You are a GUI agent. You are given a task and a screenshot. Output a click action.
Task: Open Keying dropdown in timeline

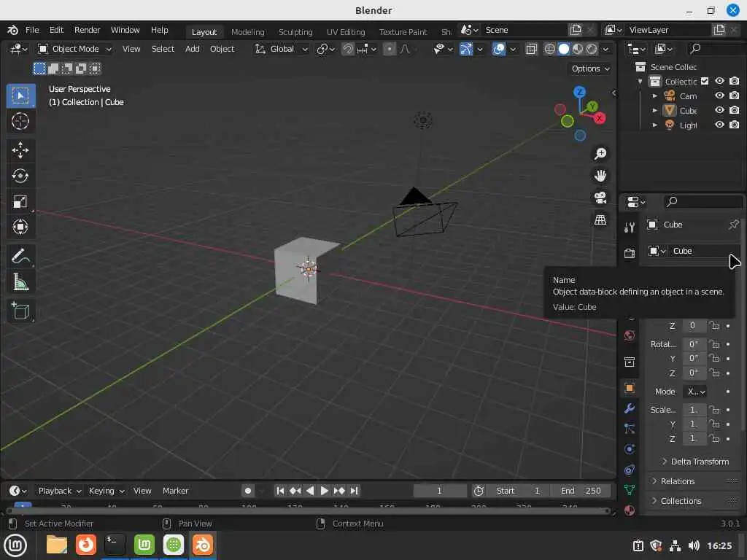click(107, 491)
